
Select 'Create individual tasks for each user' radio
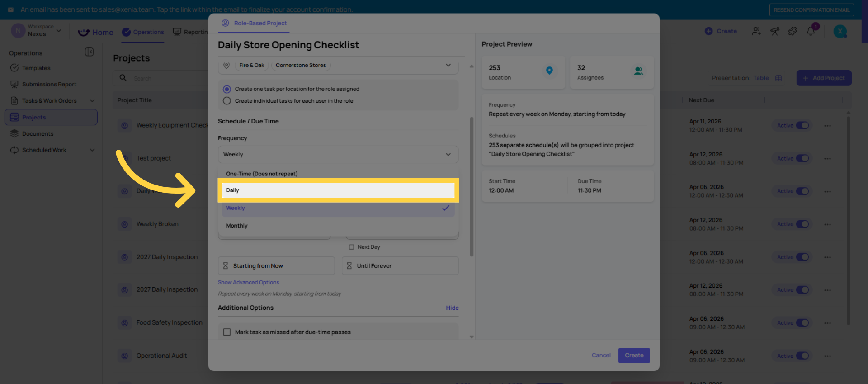pyautogui.click(x=227, y=101)
